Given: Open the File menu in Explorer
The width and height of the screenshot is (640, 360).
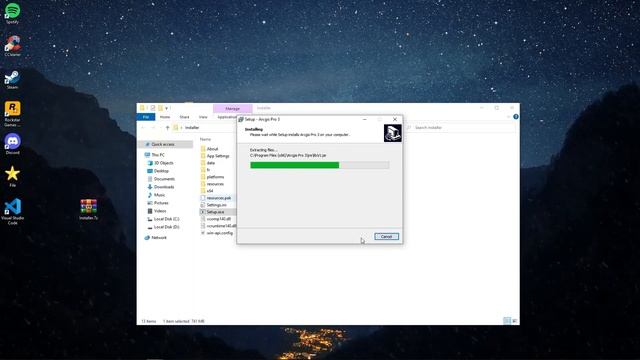Looking at the screenshot, I should (x=146, y=117).
